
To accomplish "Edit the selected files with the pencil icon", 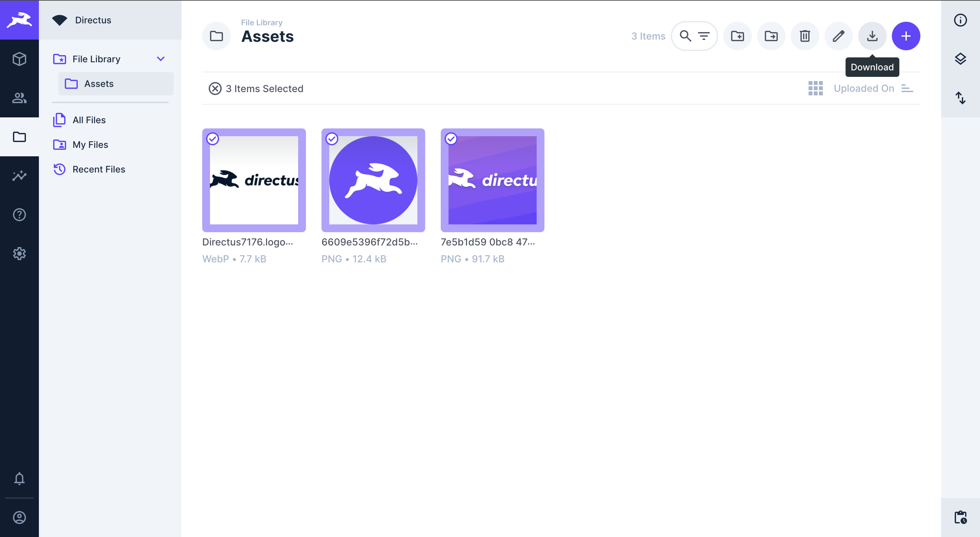I will coord(838,36).
